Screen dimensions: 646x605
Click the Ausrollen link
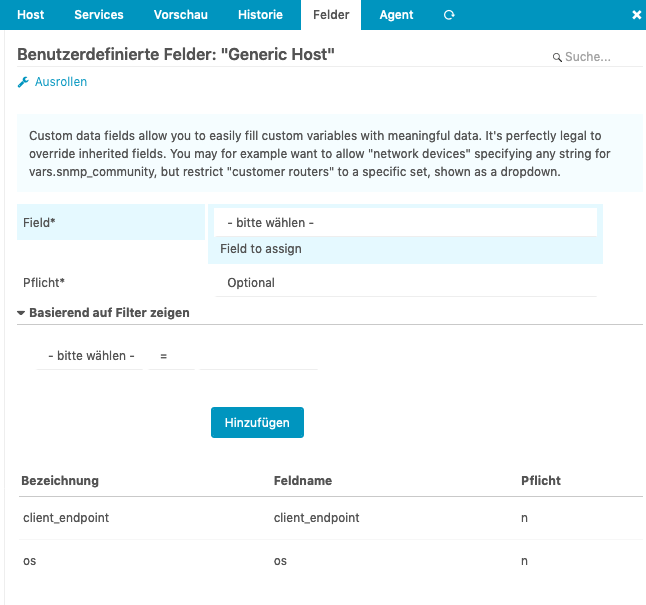click(61, 82)
